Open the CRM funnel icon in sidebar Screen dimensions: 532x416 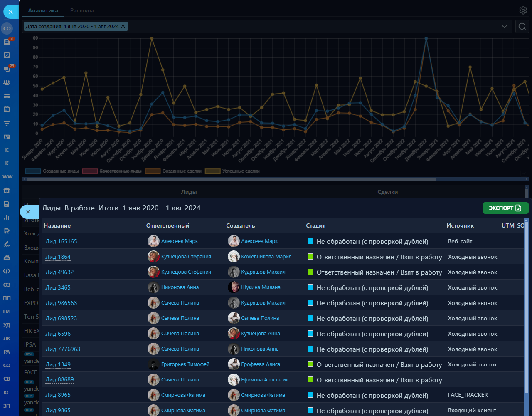pyautogui.click(x=7, y=123)
